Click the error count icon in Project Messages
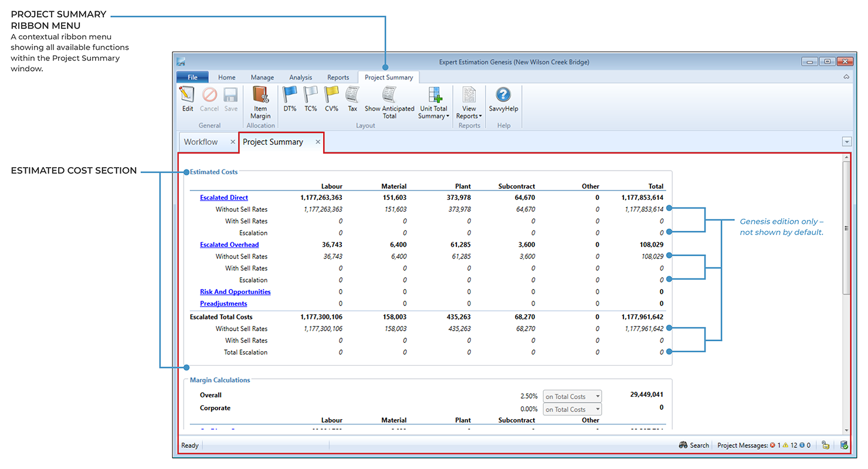 (772, 446)
